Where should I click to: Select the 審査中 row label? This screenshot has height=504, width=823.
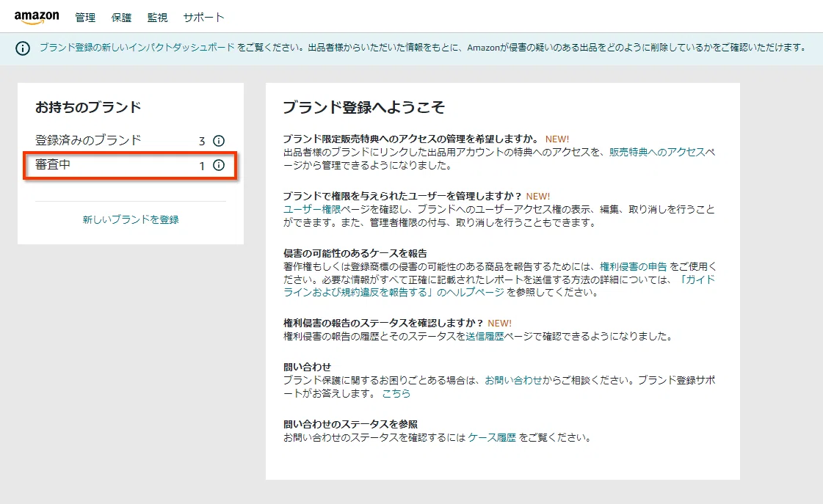pyautogui.click(x=52, y=164)
